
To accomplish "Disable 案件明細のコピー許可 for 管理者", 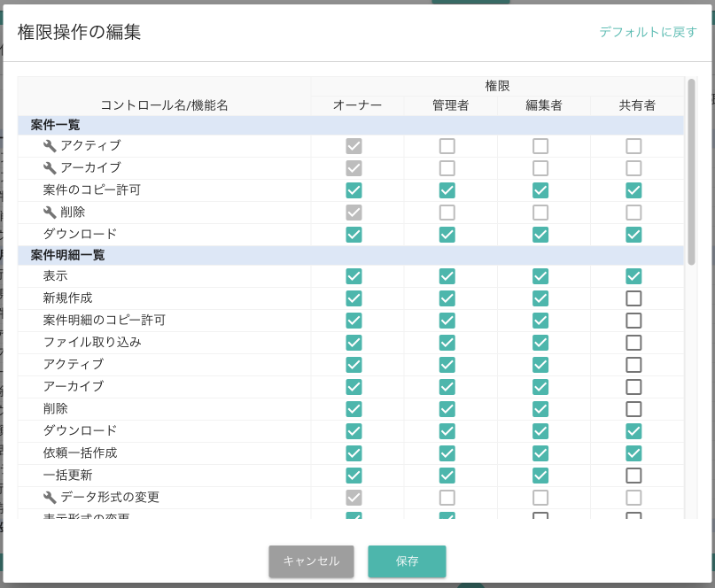I will pyautogui.click(x=447, y=321).
